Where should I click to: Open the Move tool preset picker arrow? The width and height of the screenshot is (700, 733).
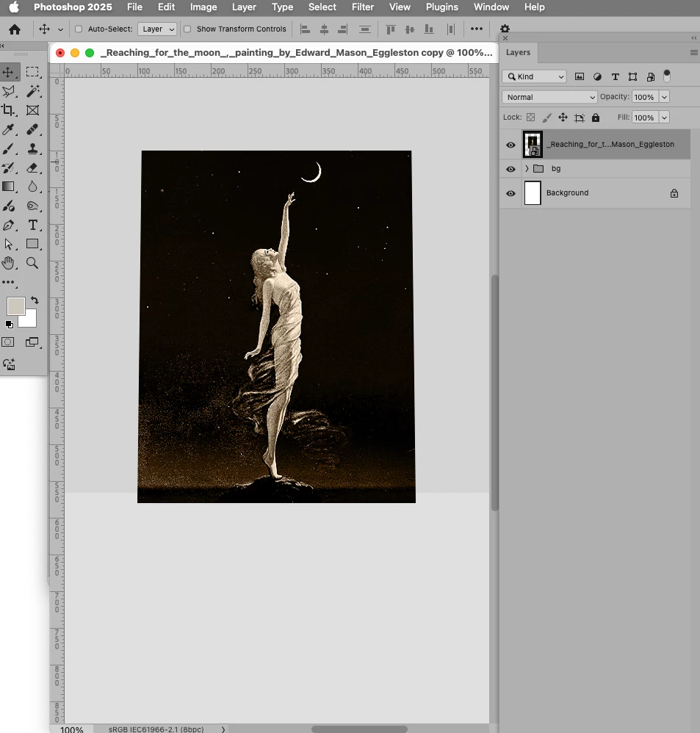click(x=60, y=29)
